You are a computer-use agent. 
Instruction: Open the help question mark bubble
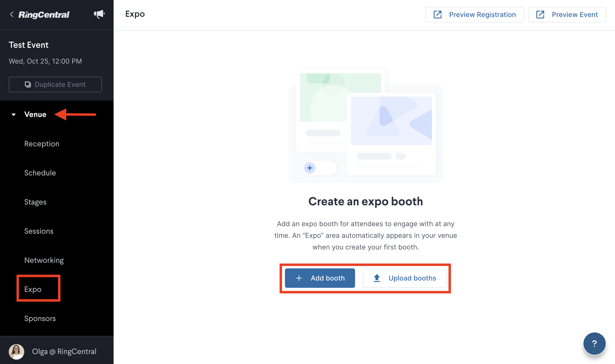594,344
